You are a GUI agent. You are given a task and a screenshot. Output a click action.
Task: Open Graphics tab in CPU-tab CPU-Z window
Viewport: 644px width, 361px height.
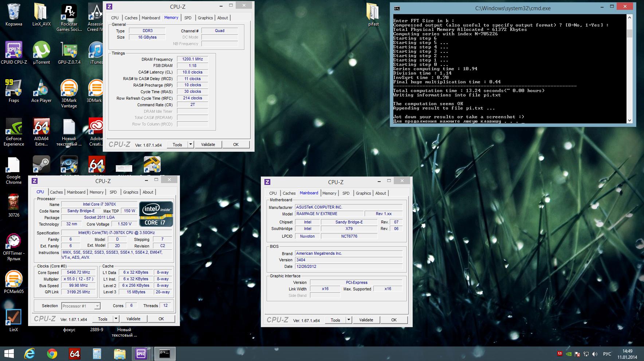pyautogui.click(x=131, y=192)
